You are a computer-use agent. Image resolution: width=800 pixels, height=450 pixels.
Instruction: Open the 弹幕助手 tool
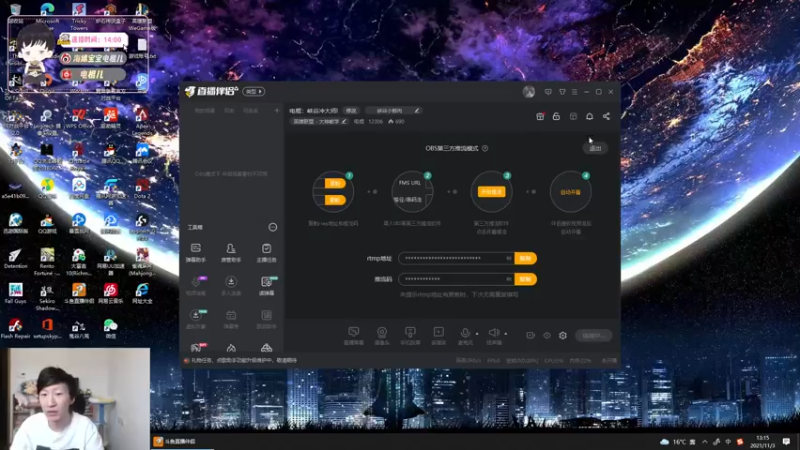(x=196, y=253)
